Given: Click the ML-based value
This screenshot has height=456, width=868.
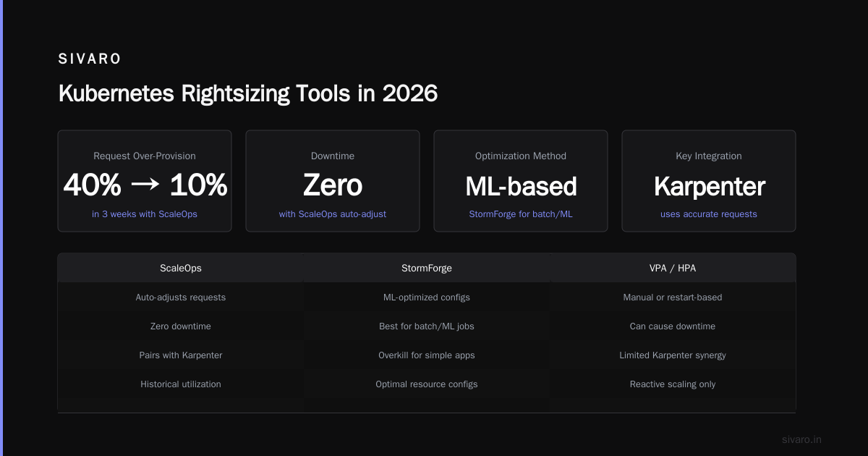Looking at the screenshot, I should pyautogui.click(x=521, y=186).
